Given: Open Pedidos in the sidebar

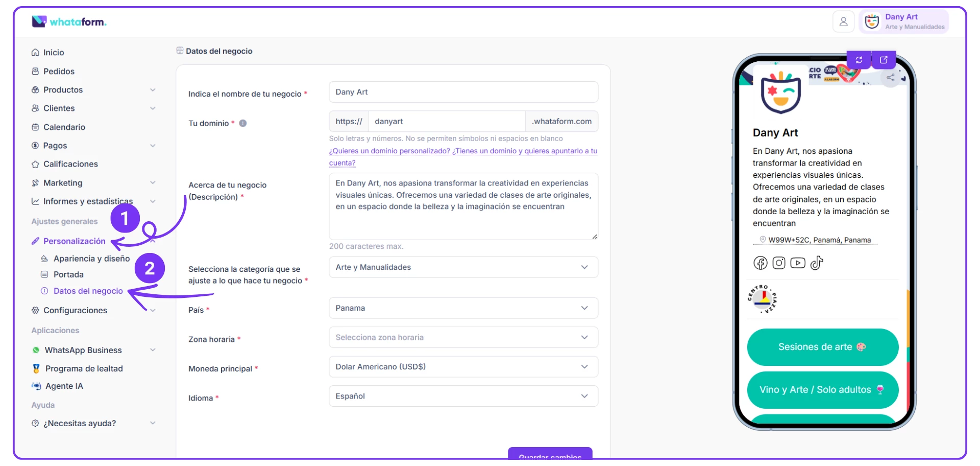Looking at the screenshot, I should click(59, 72).
